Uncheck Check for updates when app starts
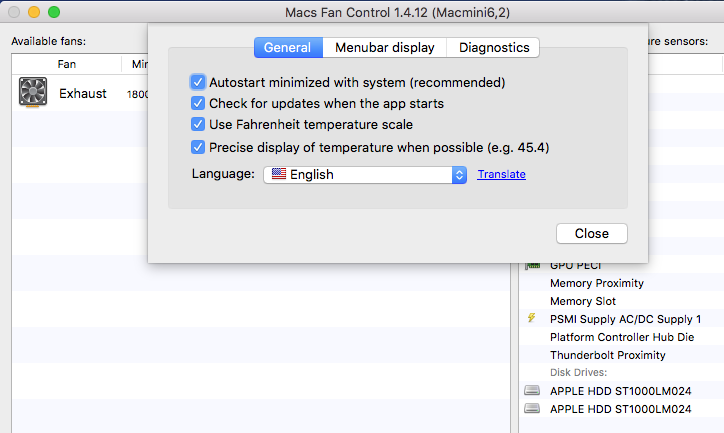 [x=198, y=103]
